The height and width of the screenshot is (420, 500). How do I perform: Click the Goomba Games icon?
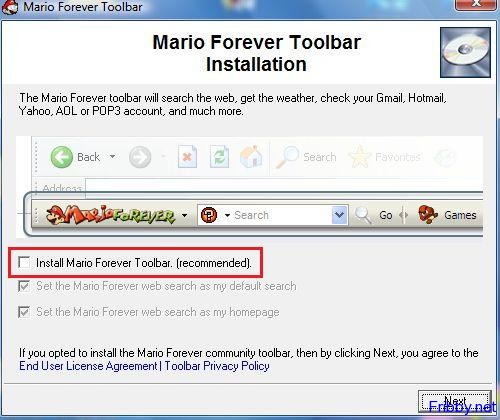click(428, 215)
